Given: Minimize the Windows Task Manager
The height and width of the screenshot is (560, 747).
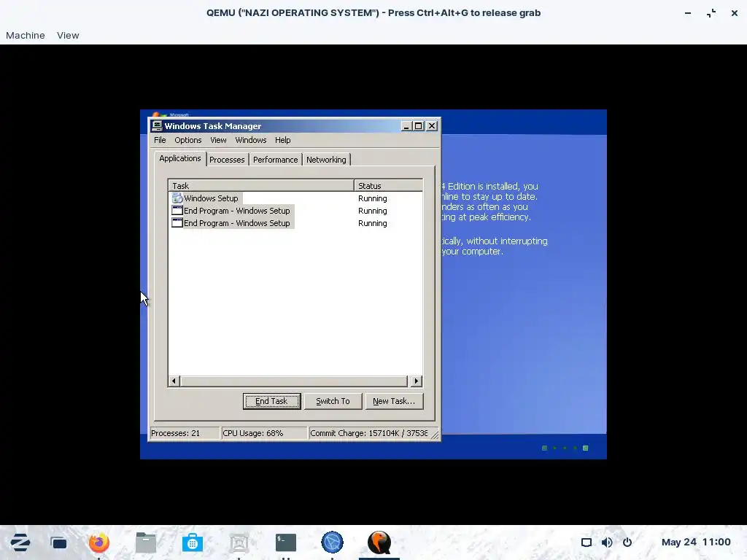Looking at the screenshot, I should pos(406,126).
